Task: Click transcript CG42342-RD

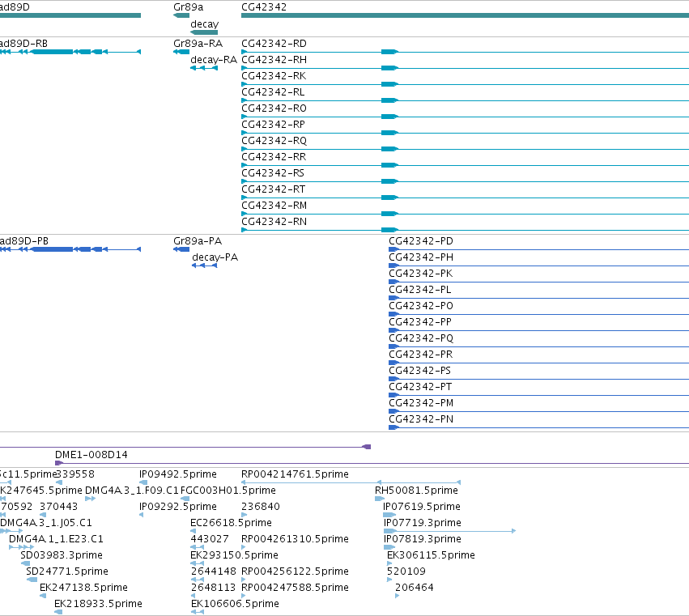Action: pos(274,44)
